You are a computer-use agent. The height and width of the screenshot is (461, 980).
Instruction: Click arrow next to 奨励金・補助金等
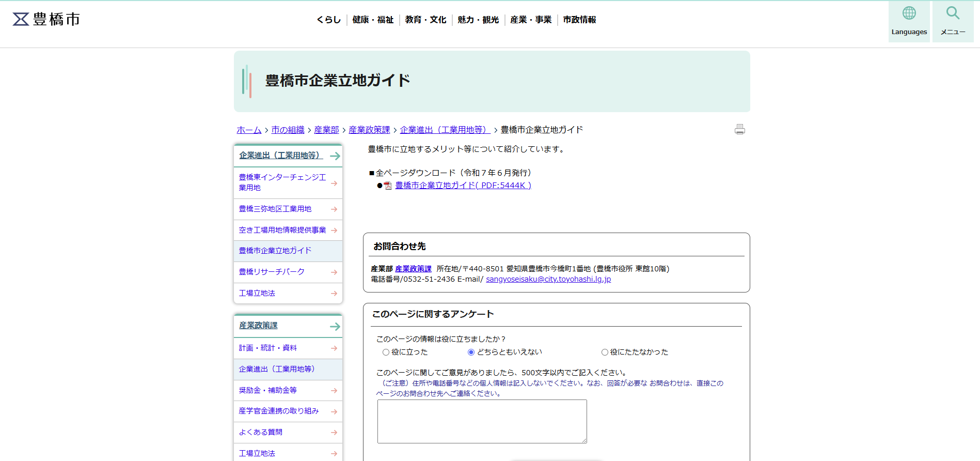tap(334, 391)
